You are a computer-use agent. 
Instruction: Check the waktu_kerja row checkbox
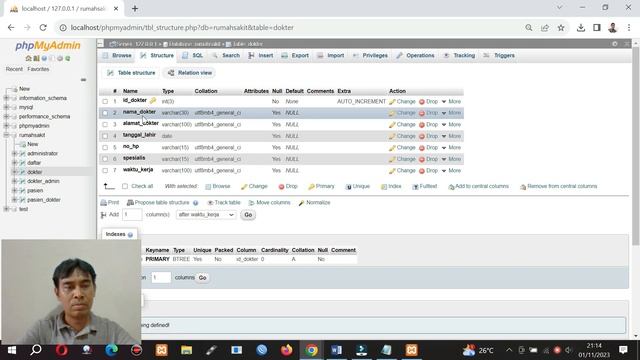point(105,171)
